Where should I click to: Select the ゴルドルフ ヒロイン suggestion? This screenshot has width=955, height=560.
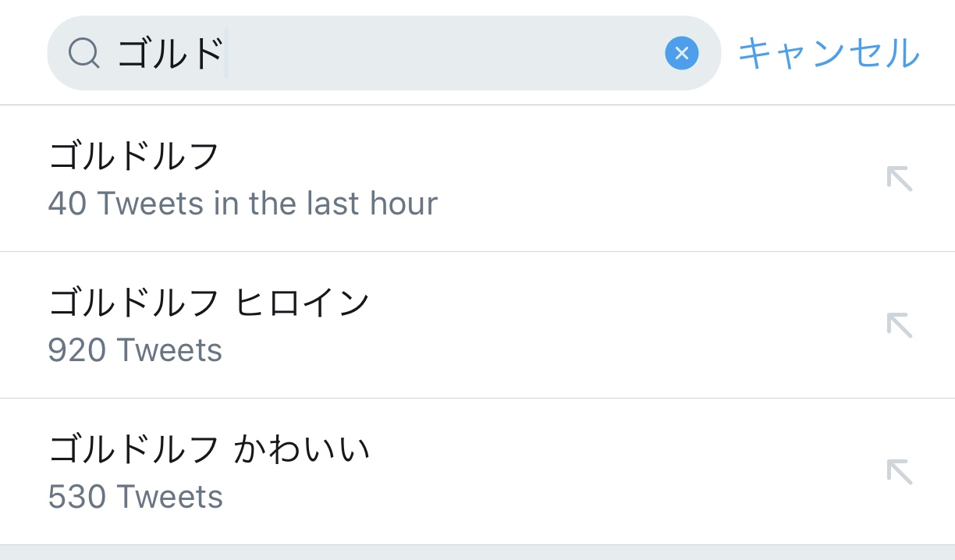coord(208,303)
